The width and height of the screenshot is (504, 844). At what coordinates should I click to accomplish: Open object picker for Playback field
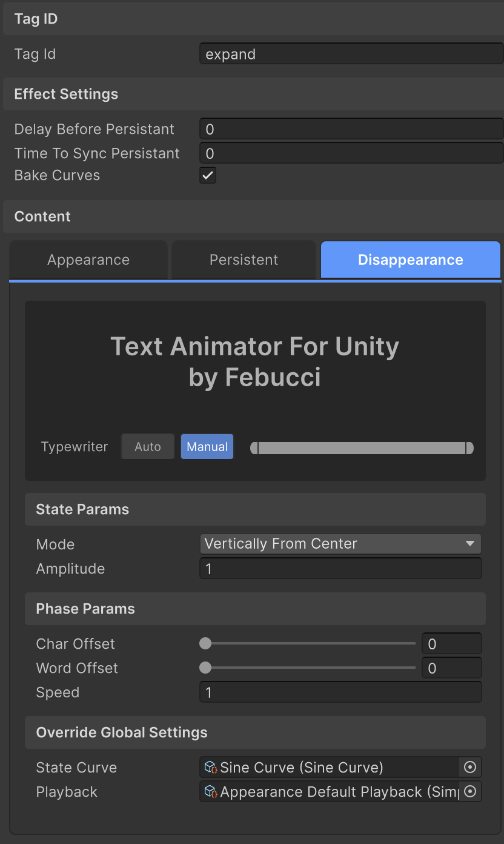click(x=470, y=792)
